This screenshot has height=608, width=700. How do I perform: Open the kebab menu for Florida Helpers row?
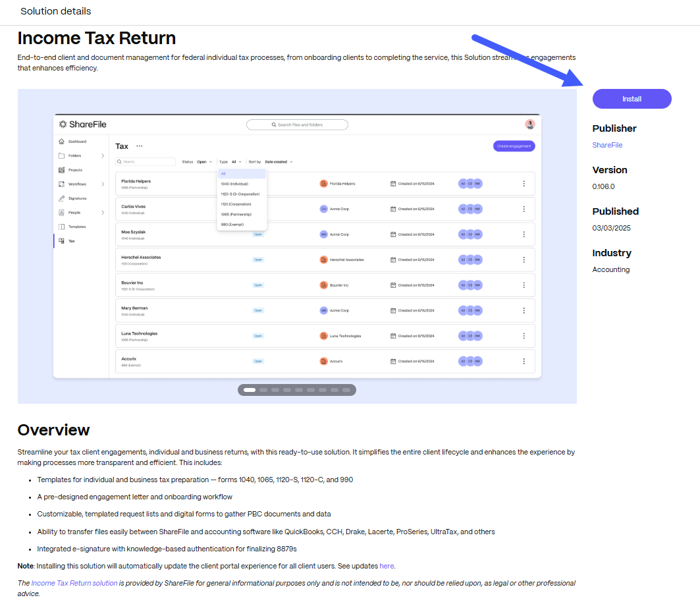coord(524,184)
